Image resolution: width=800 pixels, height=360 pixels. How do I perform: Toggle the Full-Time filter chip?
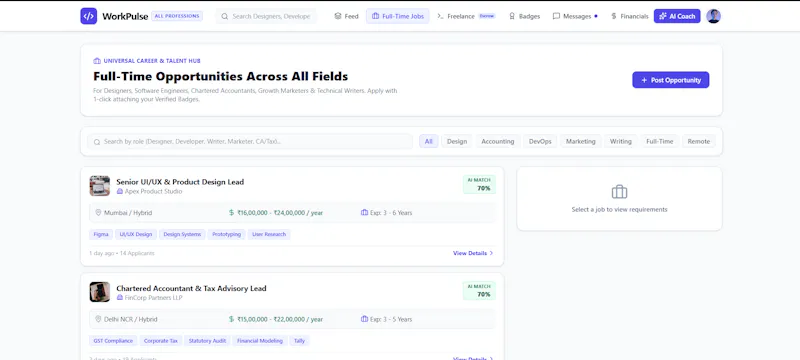point(659,141)
